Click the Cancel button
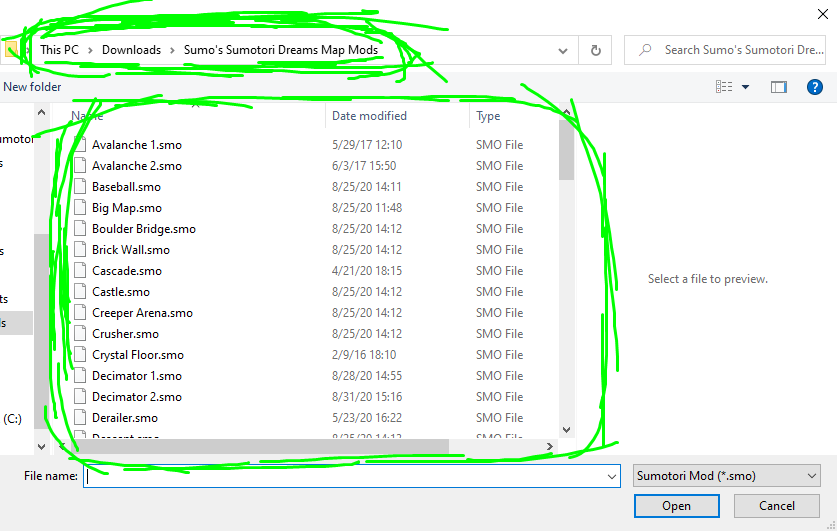Screen dimensions: 837x531 coord(776,506)
